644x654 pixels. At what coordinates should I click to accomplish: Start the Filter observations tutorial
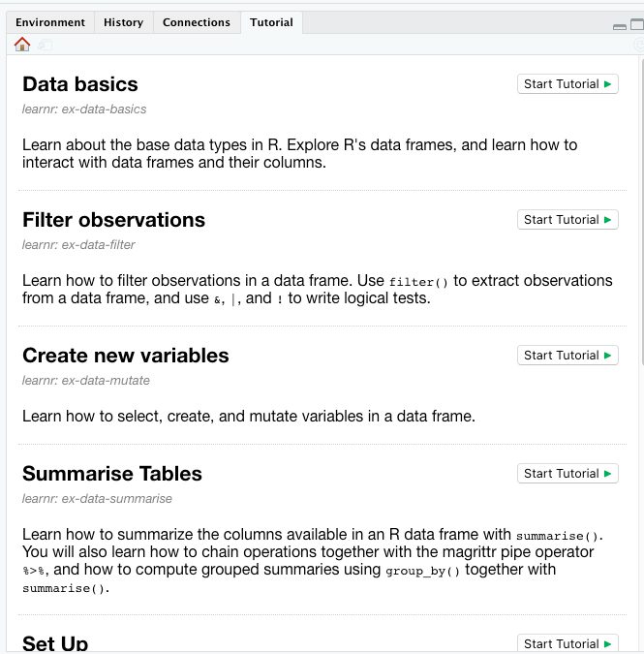[567, 220]
